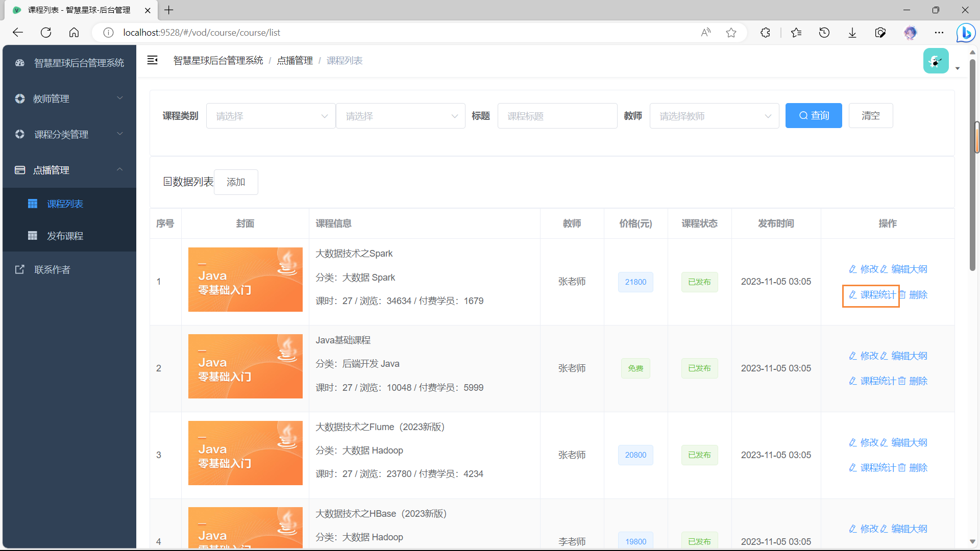Open browser downloads icon
Image resolution: width=980 pixels, height=551 pixels.
click(852, 33)
